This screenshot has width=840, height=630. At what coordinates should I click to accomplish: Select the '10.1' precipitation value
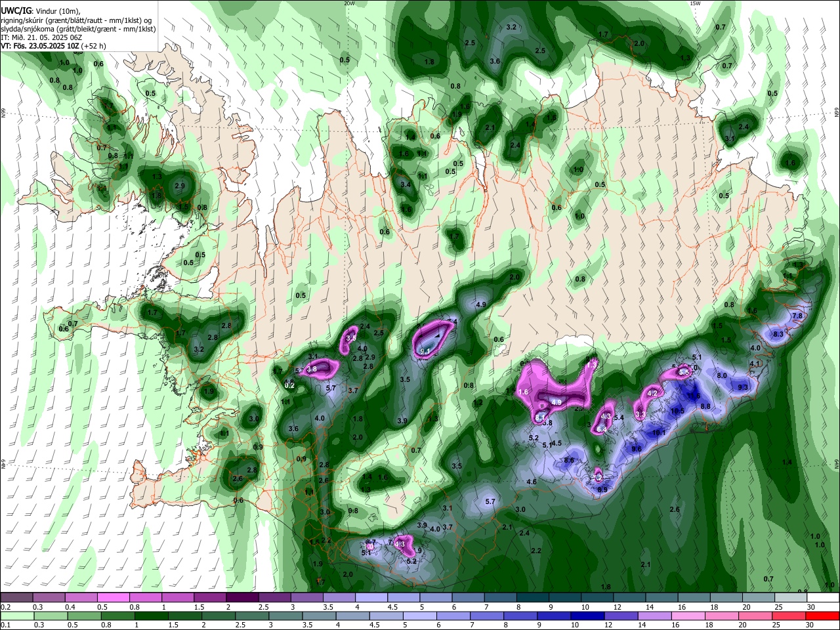coord(659,432)
